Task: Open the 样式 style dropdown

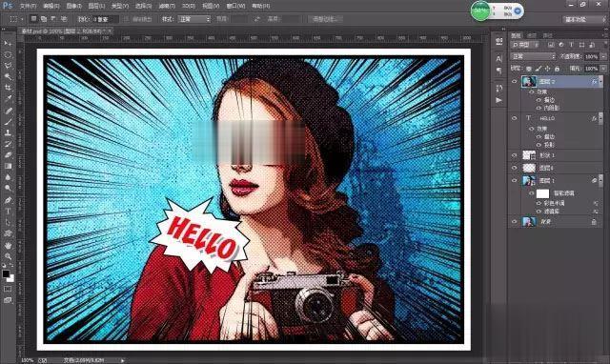Action: [x=193, y=19]
